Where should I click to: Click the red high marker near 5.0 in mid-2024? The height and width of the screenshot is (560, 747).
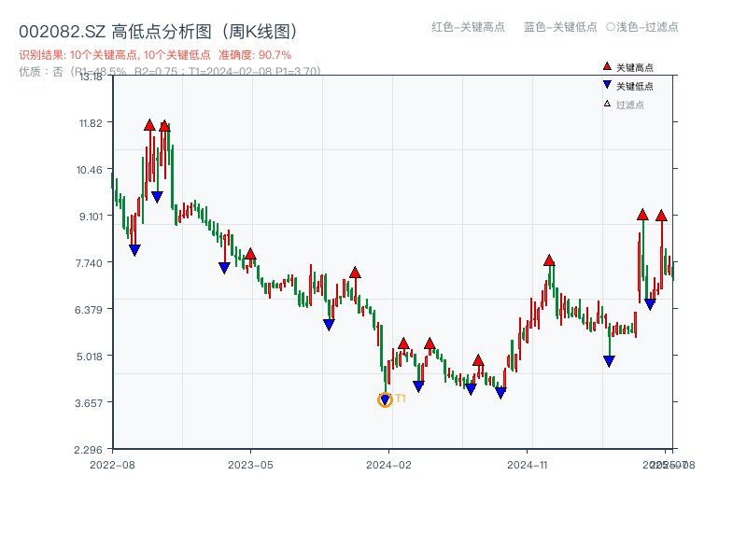point(478,360)
